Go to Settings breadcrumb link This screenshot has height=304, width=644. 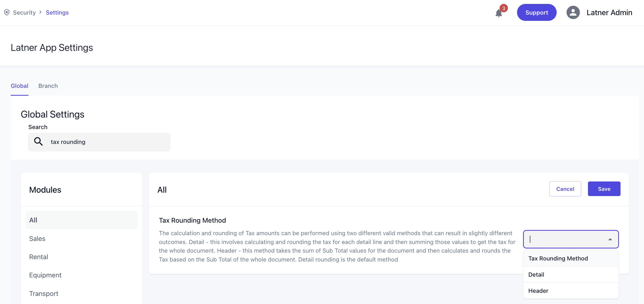[57, 13]
